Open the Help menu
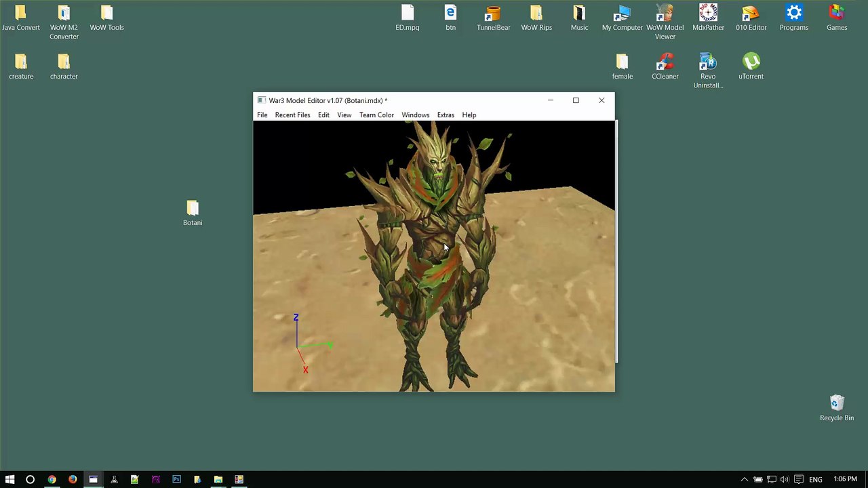Image resolution: width=868 pixels, height=488 pixels. pyautogui.click(x=469, y=115)
